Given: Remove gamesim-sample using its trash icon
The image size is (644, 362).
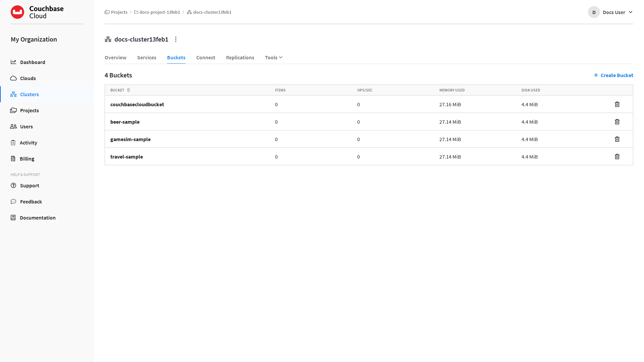Looking at the screenshot, I should click(617, 139).
